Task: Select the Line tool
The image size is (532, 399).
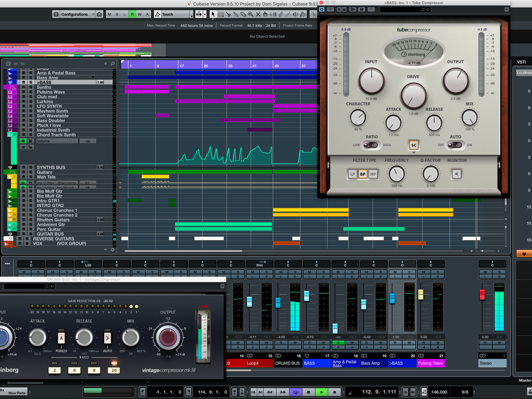Action: (x=288, y=14)
